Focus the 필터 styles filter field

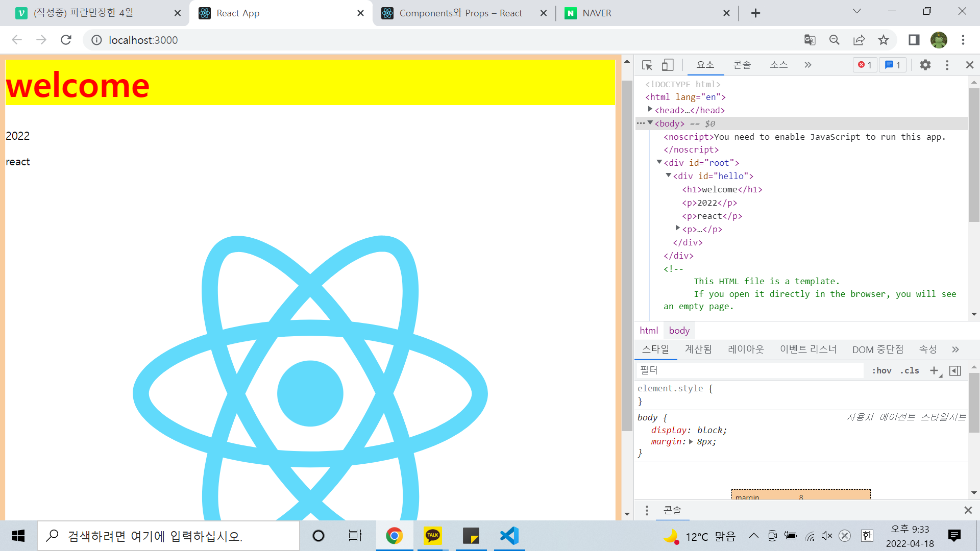pos(750,370)
